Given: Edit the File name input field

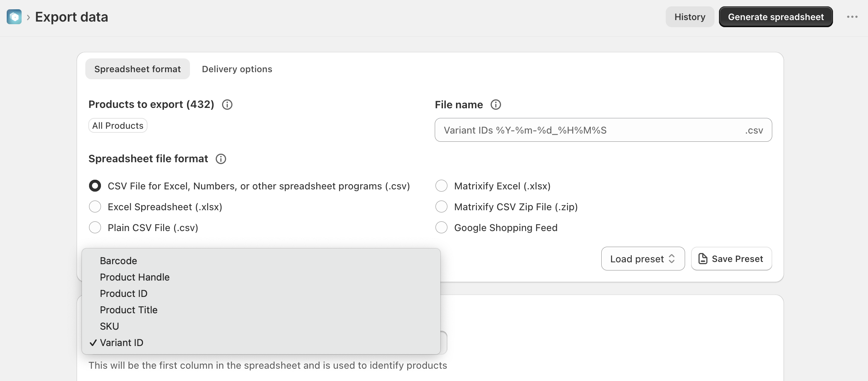Looking at the screenshot, I should 603,130.
